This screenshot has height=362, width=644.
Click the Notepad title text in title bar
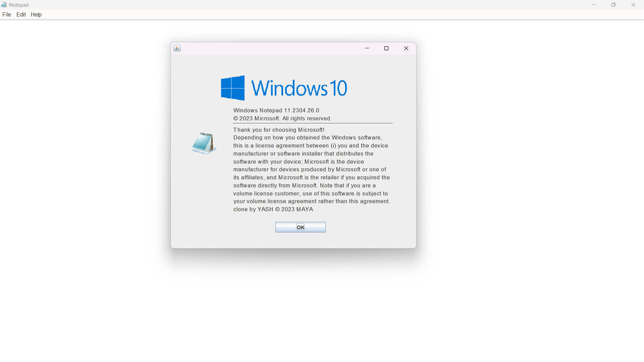(19, 5)
